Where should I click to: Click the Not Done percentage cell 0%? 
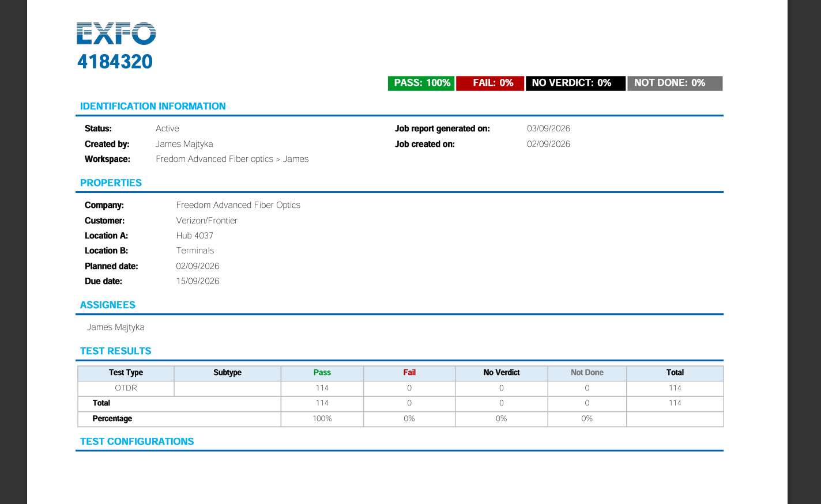click(x=587, y=419)
